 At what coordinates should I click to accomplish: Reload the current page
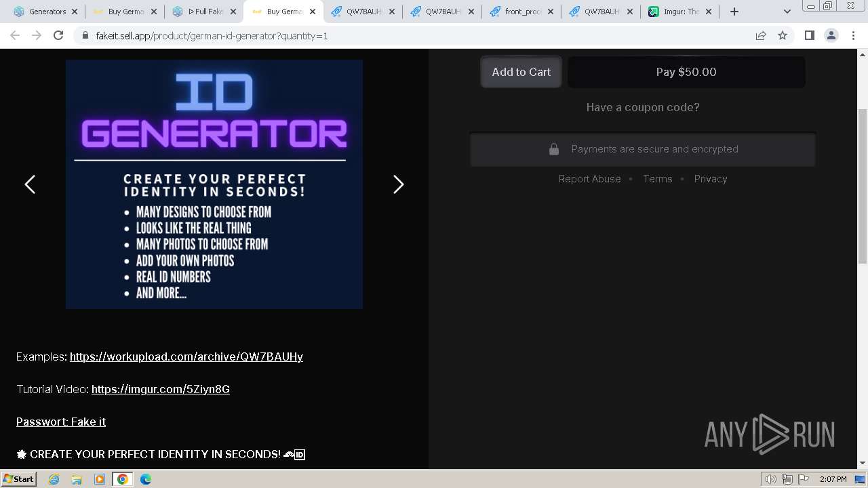[x=58, y=35]
